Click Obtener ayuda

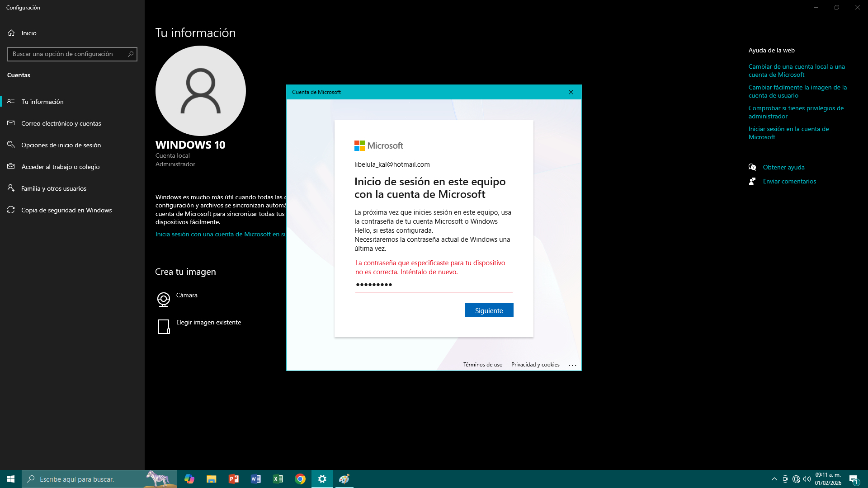(783, 167)
